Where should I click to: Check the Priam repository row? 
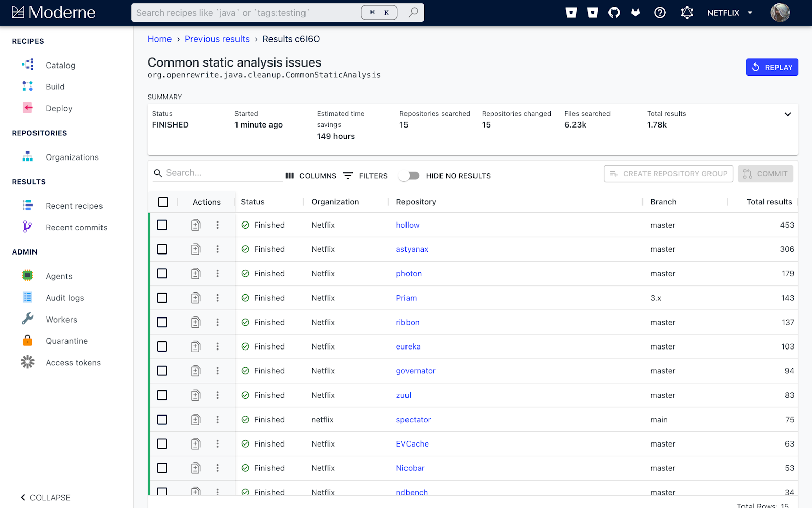(x=162, y=298)
